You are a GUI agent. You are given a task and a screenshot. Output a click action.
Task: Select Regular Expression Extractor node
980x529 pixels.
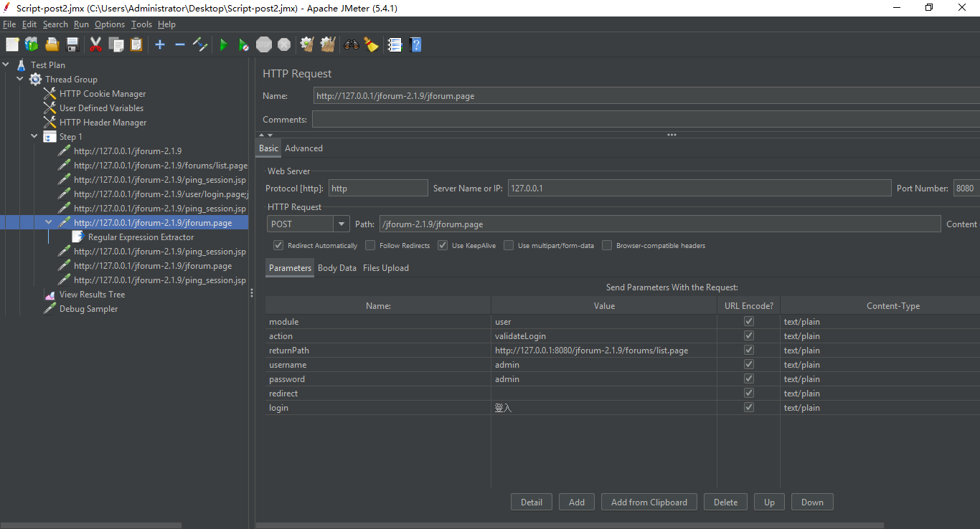pos(141,237)
